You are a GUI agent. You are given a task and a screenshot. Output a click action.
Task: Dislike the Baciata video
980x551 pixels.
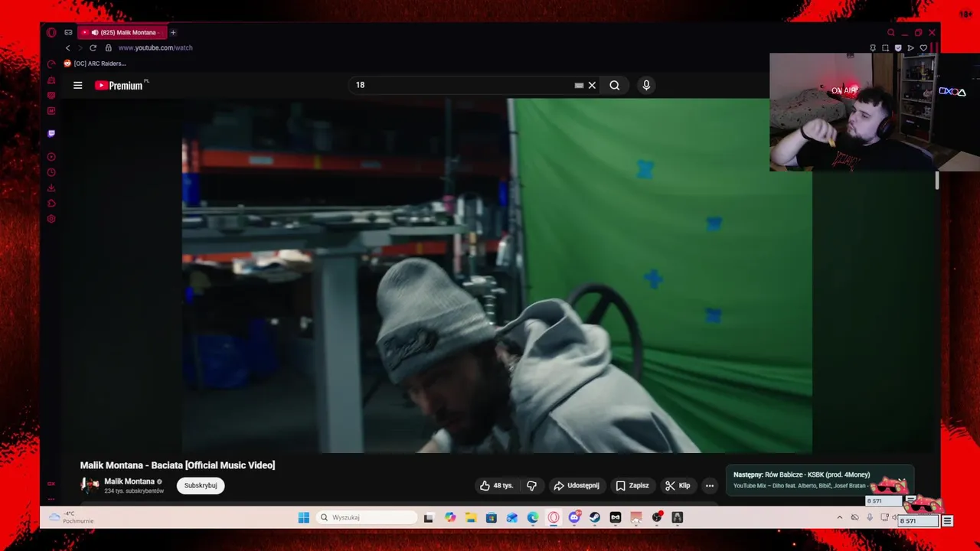pos(531,485)
